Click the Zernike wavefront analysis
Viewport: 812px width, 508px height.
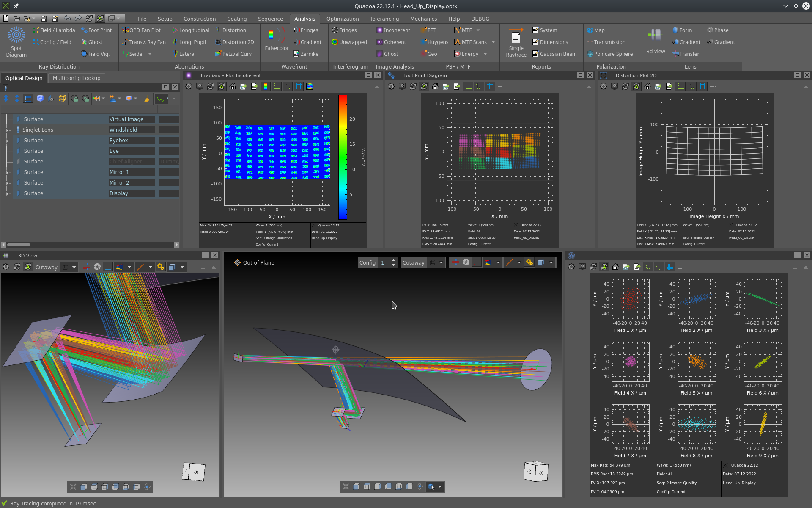point(305,54)
